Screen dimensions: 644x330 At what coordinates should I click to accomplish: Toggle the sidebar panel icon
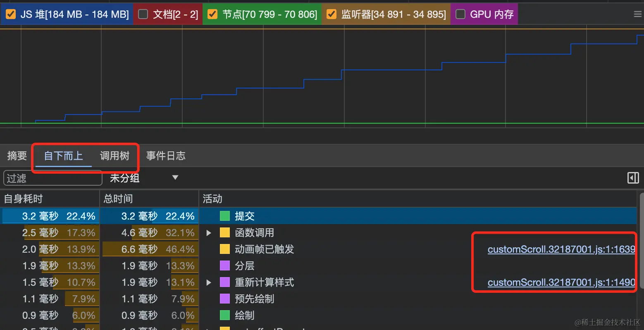coord(633,178)
